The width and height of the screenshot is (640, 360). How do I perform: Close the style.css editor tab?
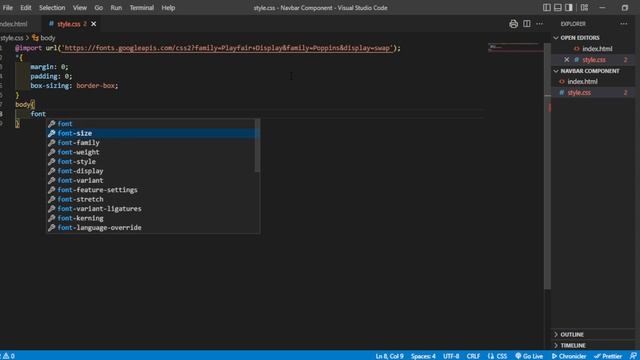(x=93, y=24)
